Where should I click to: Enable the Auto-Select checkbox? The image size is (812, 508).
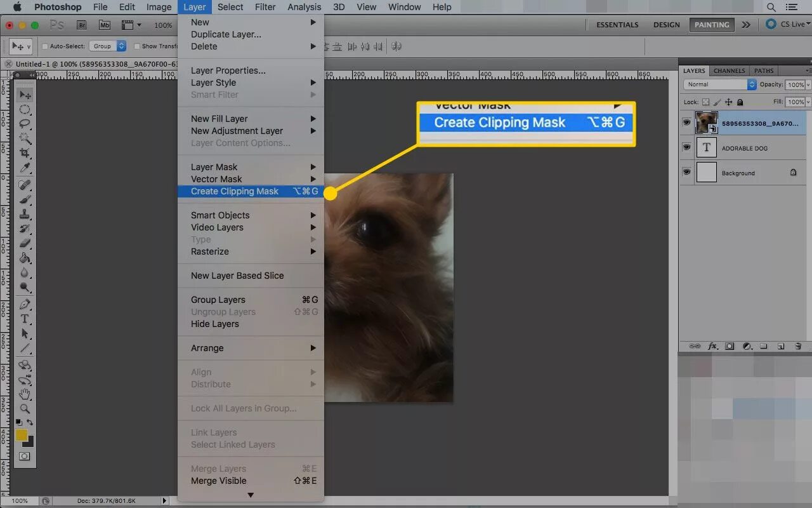click(x=45, y=46)
